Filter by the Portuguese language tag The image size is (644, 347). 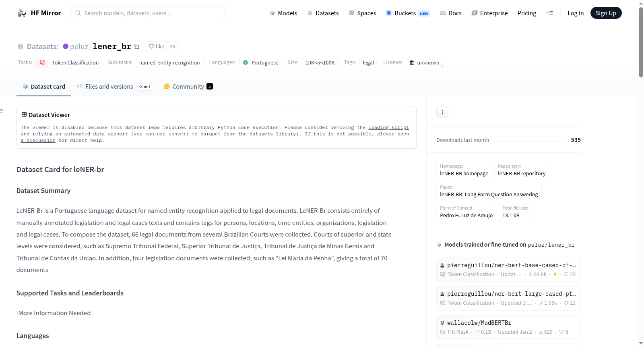(260, 62)
